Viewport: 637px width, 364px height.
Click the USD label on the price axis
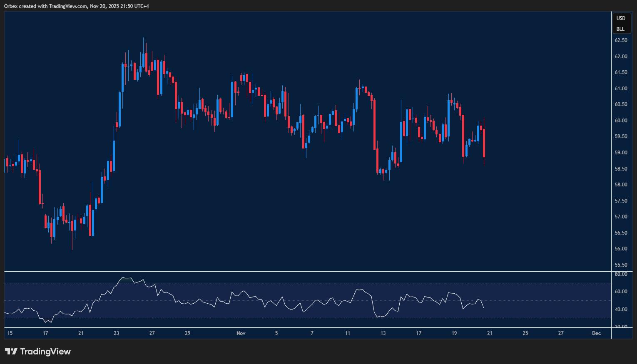tap(621, 18)
